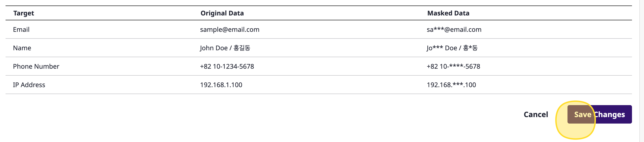Click the masked phone number +82 10-****-5678
Image resolution: width=644 pixels, height=142 pixels.
tap(453, 67)
